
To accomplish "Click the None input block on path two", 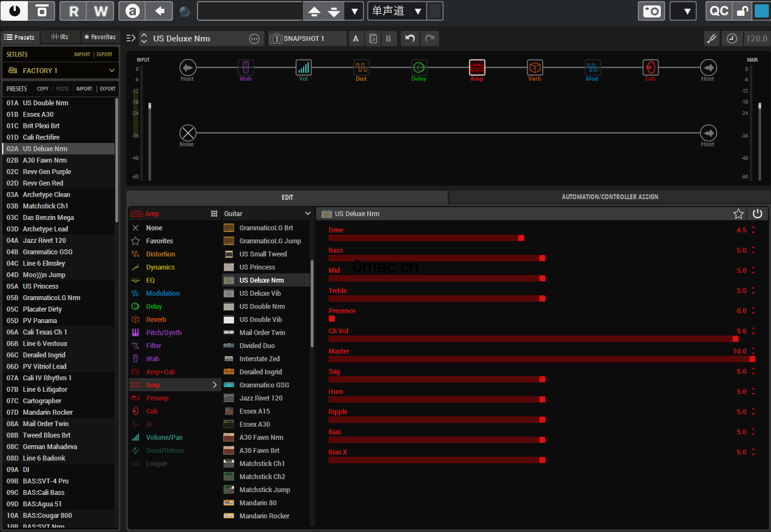I will [188, 133].
